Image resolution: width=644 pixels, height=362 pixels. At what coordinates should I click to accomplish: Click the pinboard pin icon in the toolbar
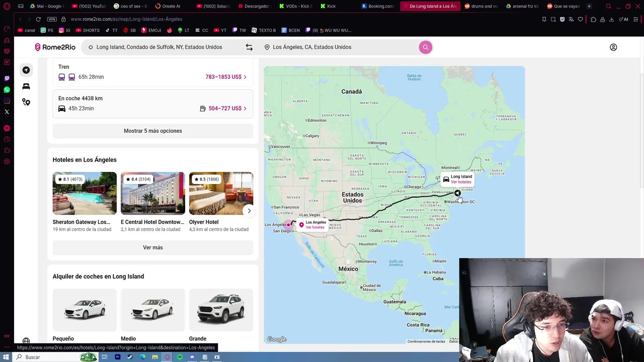(544, 19)
